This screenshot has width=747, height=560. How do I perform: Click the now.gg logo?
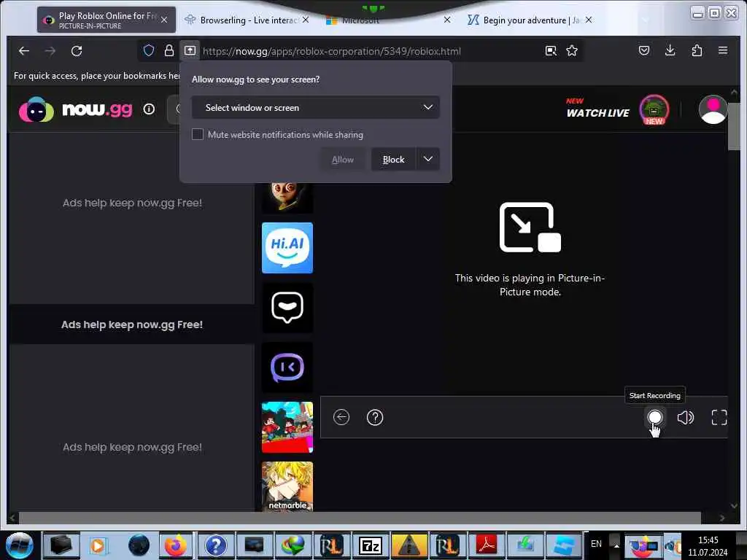tap(75, 109)
